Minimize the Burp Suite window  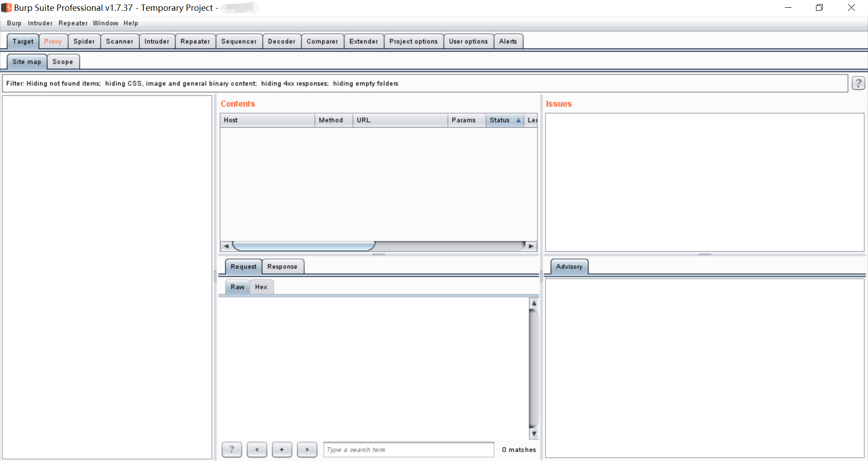(x=788, y=8)
